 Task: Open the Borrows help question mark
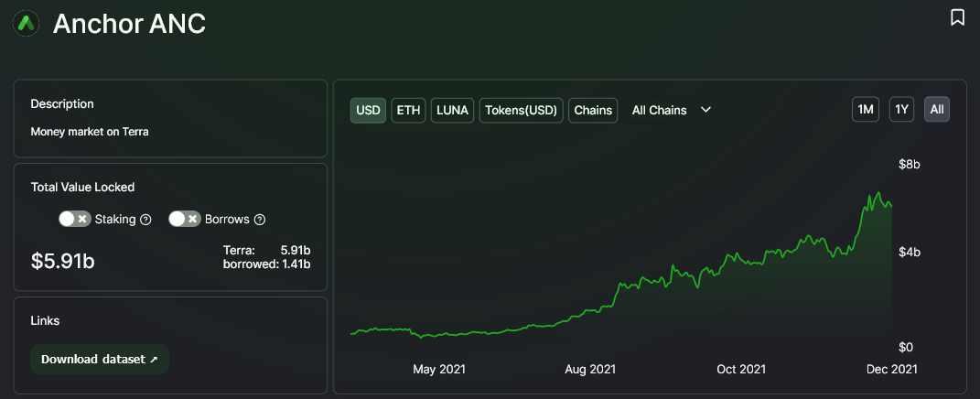coord(260,220)
